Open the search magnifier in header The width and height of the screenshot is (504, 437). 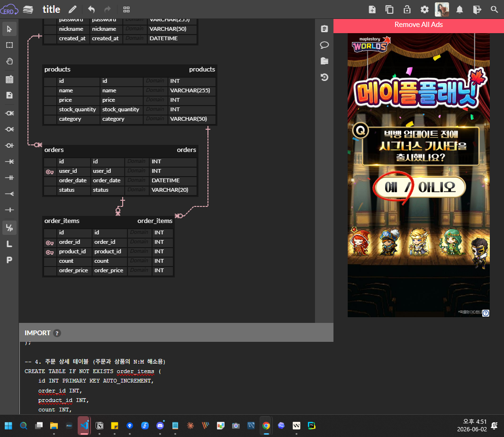point(495,9)
